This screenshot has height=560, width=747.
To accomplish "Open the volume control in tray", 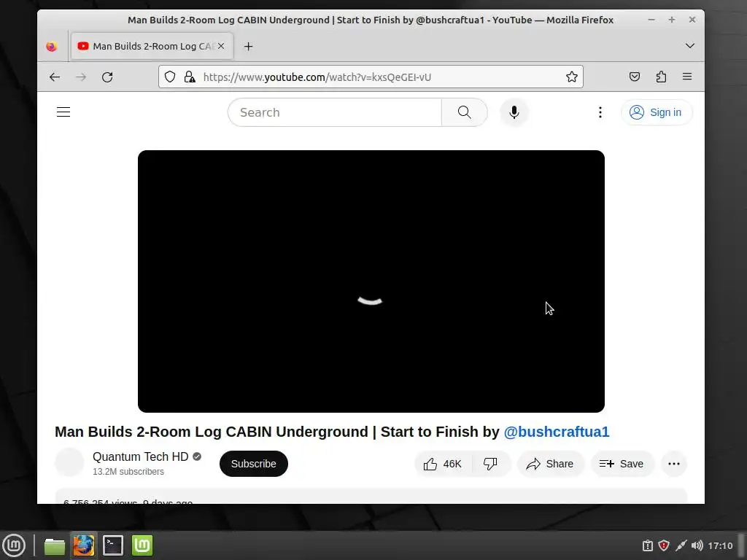I will [x=697, y=545].
